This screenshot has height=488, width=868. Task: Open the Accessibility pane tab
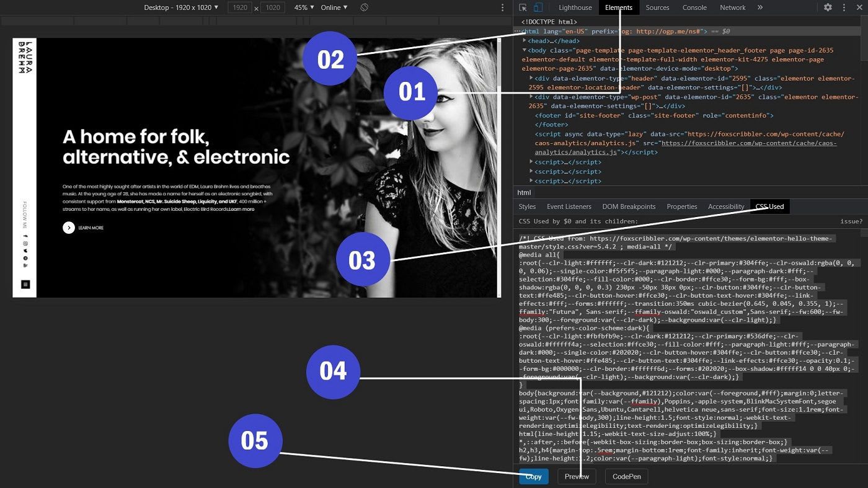[x=725, y=206]
